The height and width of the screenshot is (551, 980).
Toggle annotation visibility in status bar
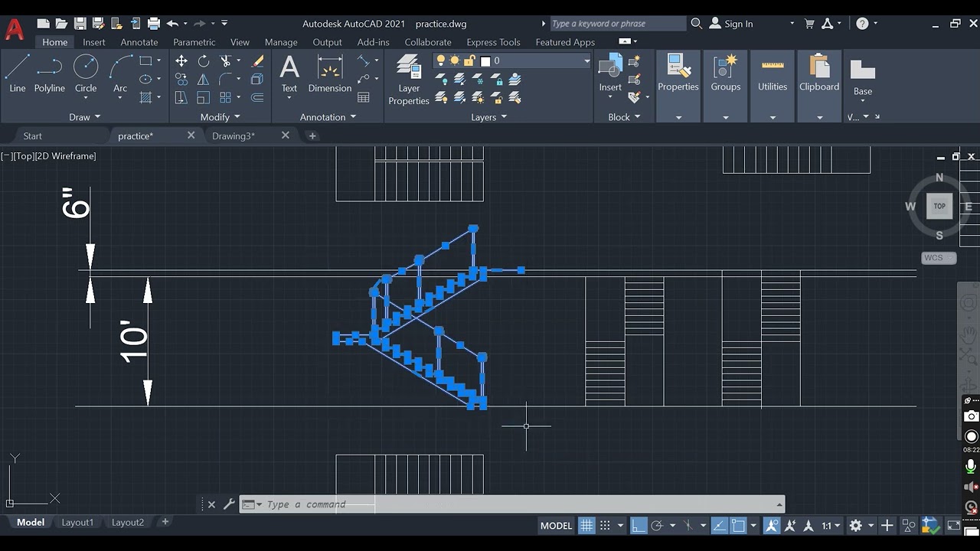coord(772,526)
